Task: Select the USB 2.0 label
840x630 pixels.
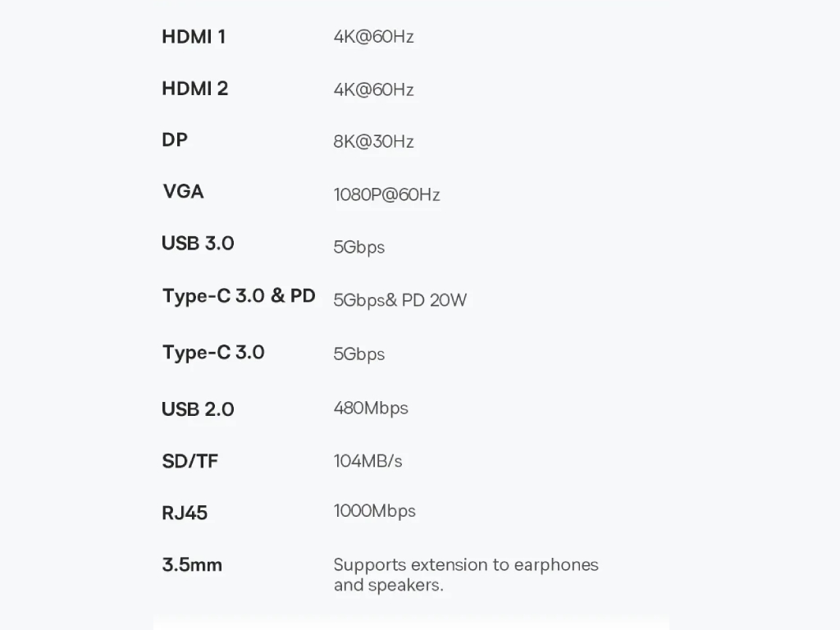Action: (198, 409)
